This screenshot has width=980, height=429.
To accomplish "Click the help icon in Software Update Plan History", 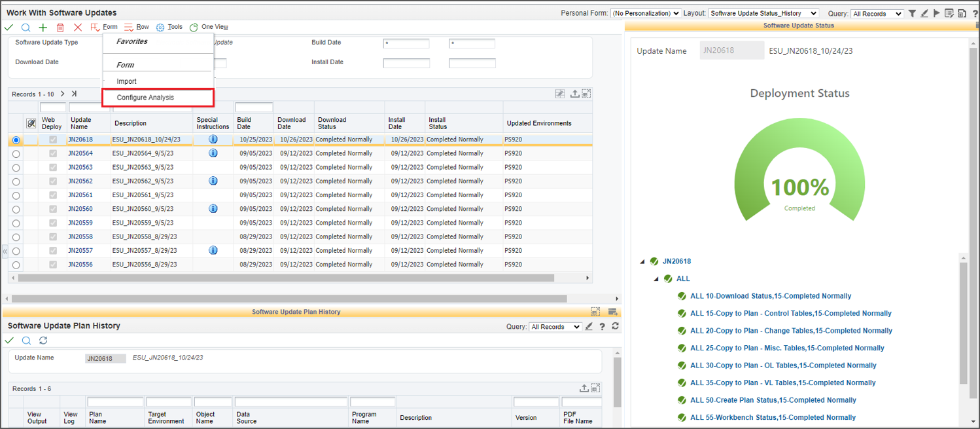I will pos(602,326).
